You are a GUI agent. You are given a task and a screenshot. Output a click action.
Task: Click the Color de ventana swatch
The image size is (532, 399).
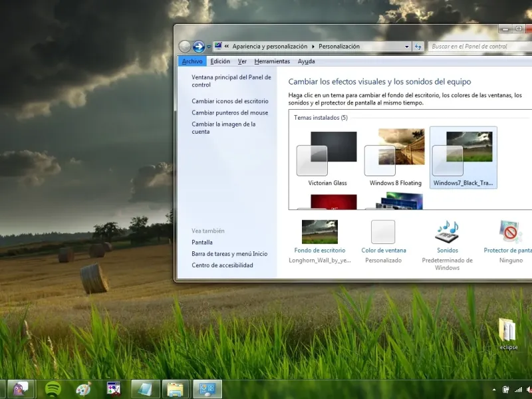coord(383,231)
